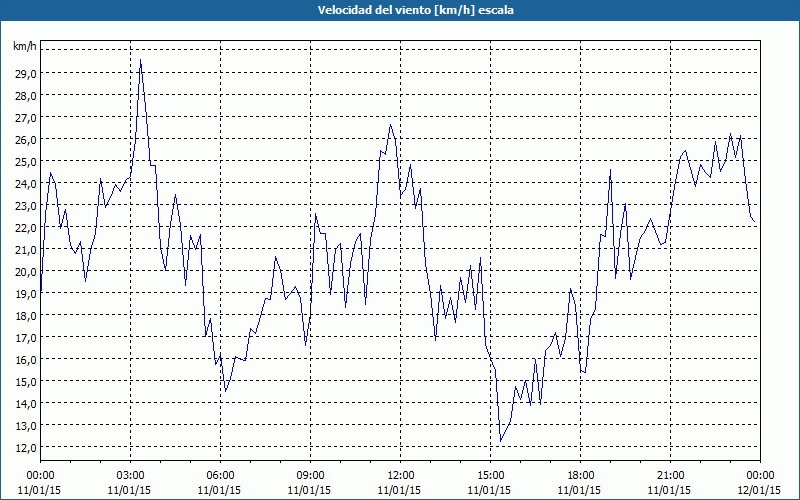Click the "11/01/15" date below the first 00:00
This screenshot has width=800, height=500.
pos(39,490)
